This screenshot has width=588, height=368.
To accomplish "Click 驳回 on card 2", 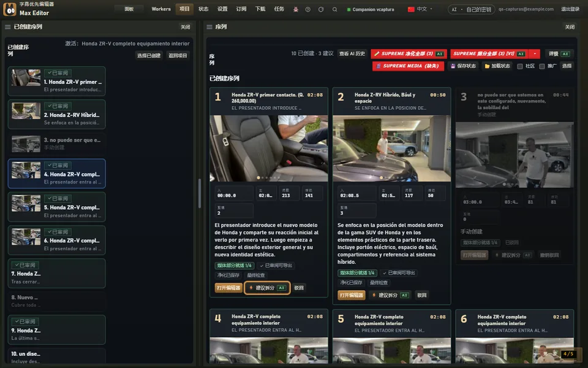I will coord(422,295).
